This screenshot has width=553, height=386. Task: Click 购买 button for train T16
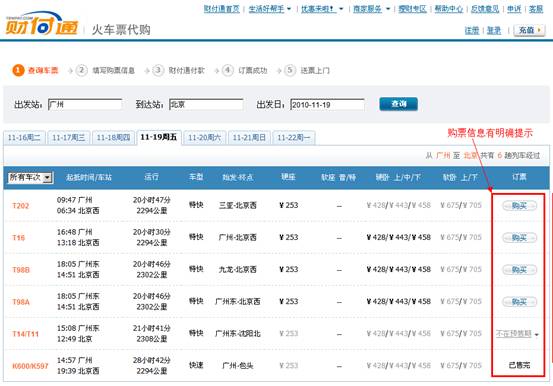pos(519,238)
